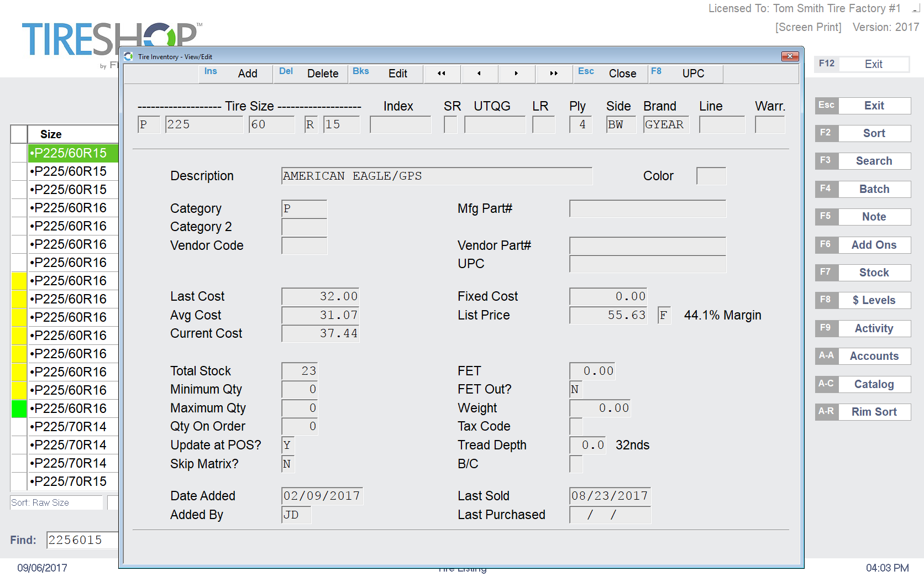The height and width of the screenshot is (576, 924).
Task: Click the Update at POS? Y field
Action: (288, 445)
